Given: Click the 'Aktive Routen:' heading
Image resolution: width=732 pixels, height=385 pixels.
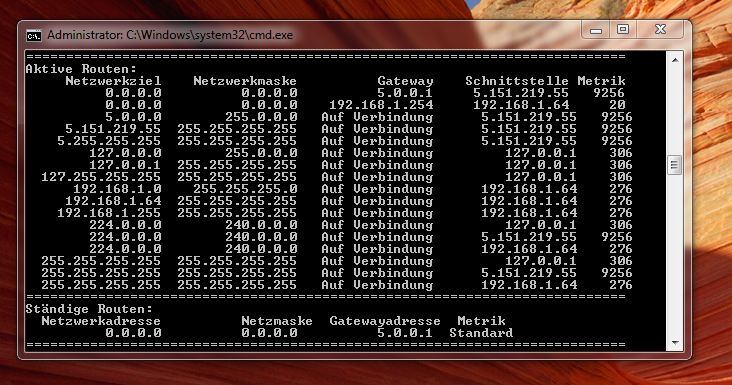Looking at the screenshot, I should (x=81, y=69).
